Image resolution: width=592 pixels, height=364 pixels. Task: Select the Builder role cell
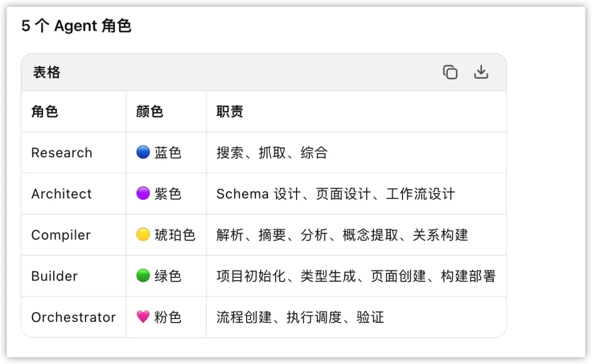[54, 276]
